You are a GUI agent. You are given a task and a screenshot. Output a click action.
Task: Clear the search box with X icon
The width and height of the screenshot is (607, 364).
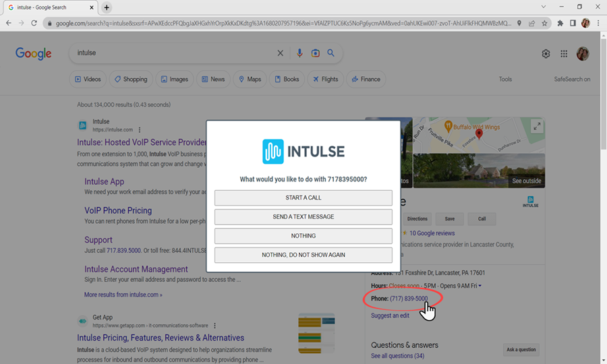point(281,53)
